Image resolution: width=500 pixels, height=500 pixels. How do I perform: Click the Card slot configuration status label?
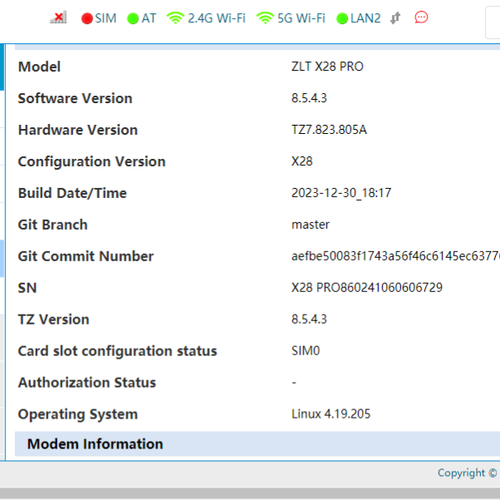pyautogui.click(x=117, y=351)
